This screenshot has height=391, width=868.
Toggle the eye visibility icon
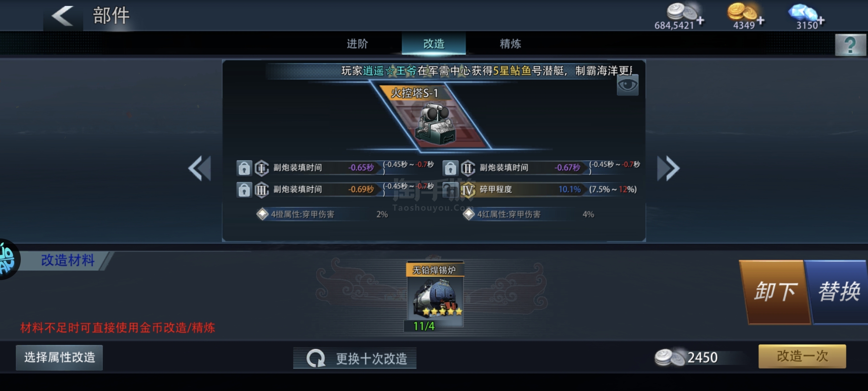click(627, 85)
